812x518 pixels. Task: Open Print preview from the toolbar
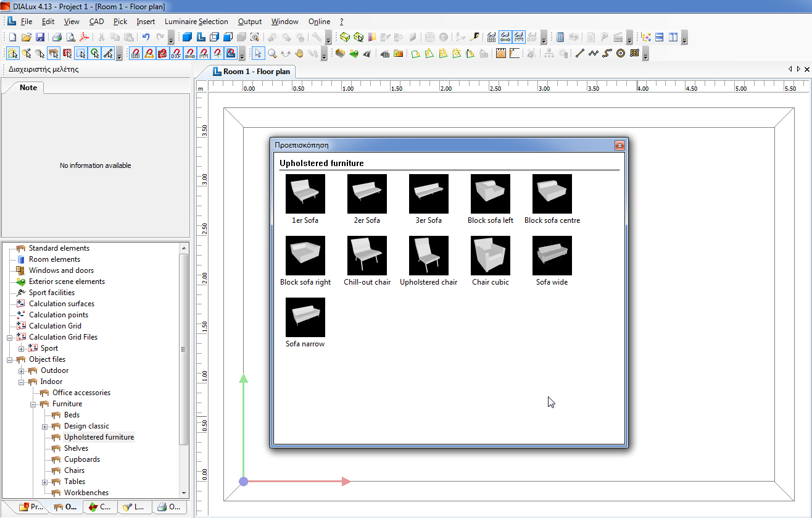coord(71,37)
